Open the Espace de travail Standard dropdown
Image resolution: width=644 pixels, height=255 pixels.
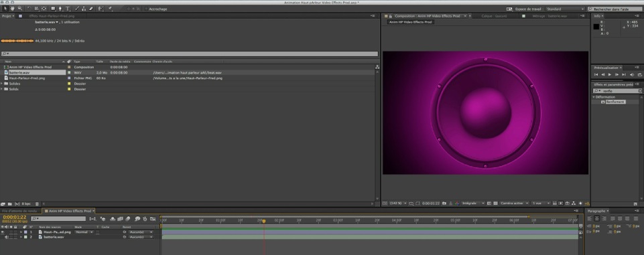pos(565,9)
